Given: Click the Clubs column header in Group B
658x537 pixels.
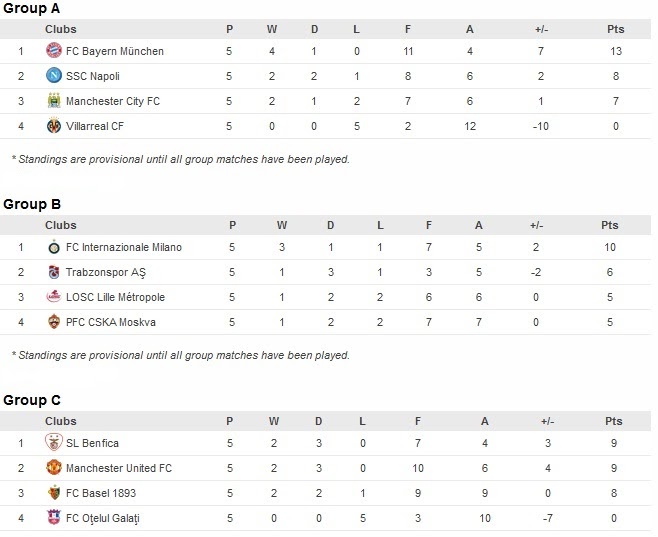Looking at the screenshot, I should 61,225.
